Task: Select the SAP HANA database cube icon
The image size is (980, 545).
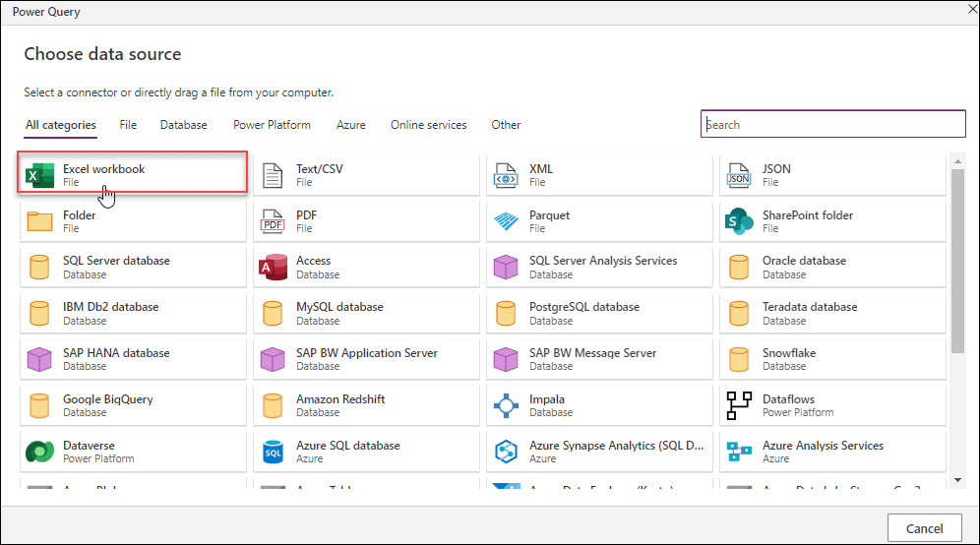Action: point(39,359)
